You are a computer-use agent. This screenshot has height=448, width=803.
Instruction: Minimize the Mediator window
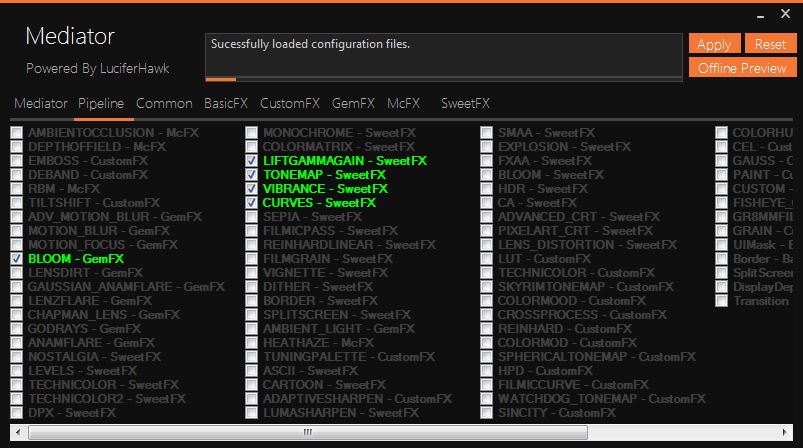point(760,15)
